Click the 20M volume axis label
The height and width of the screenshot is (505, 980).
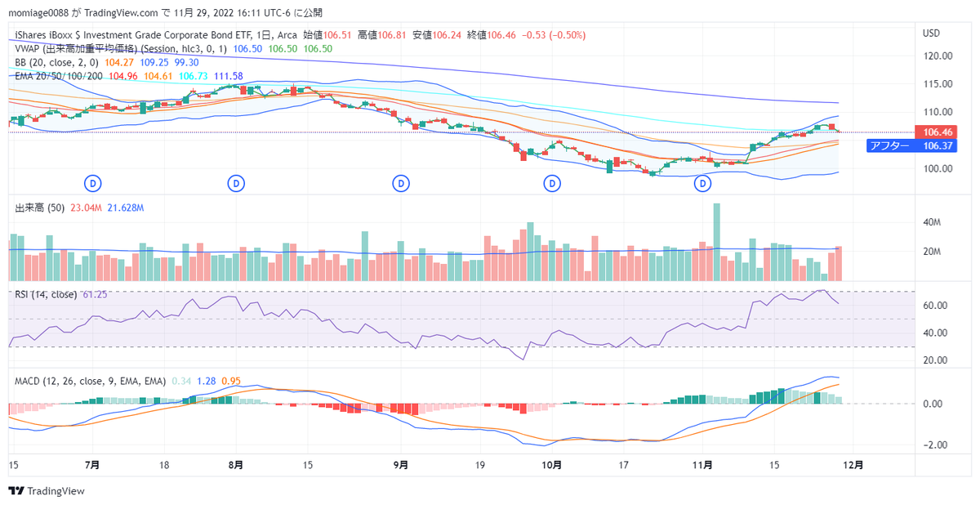pyautogui.click(x=933, y=252)
